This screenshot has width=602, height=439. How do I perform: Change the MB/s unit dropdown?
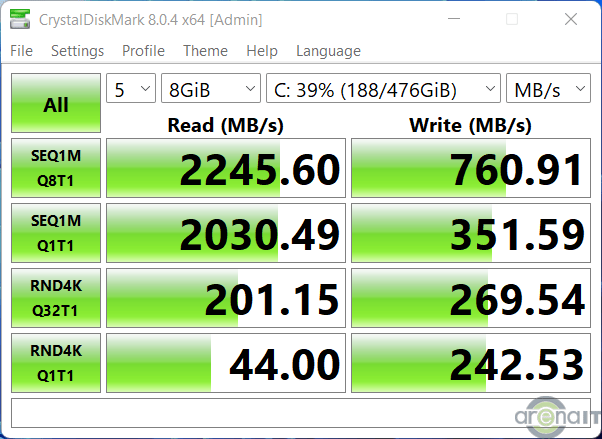point(548,89)
